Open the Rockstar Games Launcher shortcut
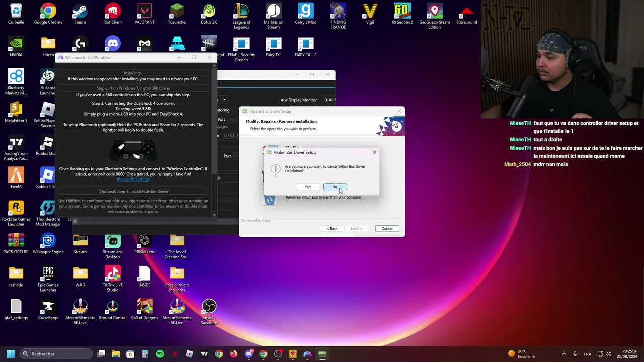Viewport: 644px width, 362px height. (x=16, y=214)
